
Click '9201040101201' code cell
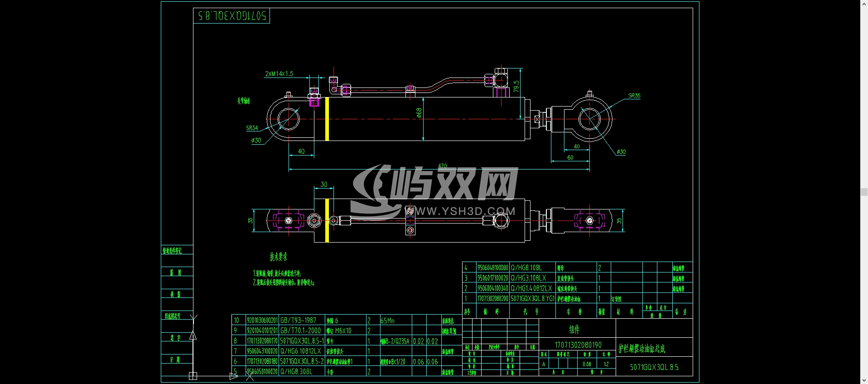tap(262, 331)
